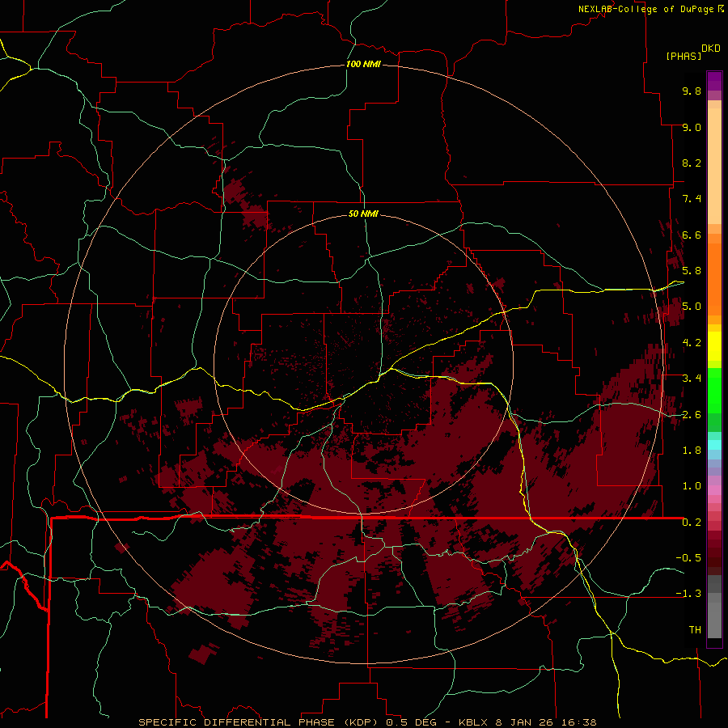728x728 pixels.
Task: Click the bright green color bar segment
Action: (x=714, y=391)
